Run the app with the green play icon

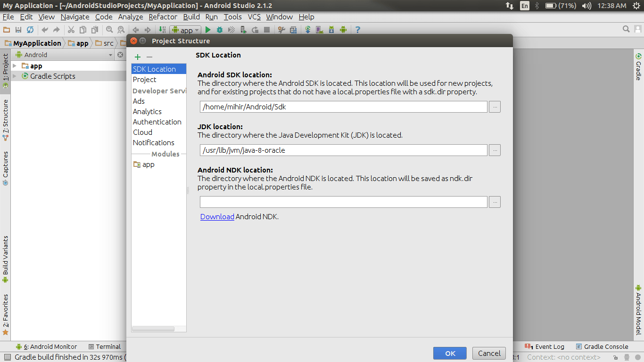point(208,30)
